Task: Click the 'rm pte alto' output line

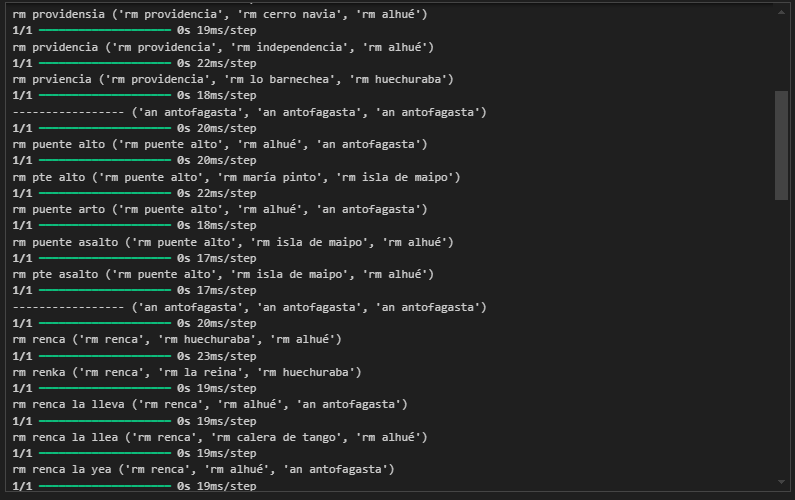Action: click(x=236, y=177)
